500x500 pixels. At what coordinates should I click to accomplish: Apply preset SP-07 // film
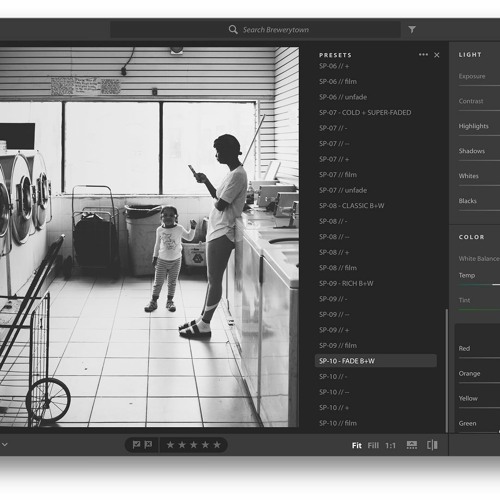pyautogui.click(x=338, y=175)
